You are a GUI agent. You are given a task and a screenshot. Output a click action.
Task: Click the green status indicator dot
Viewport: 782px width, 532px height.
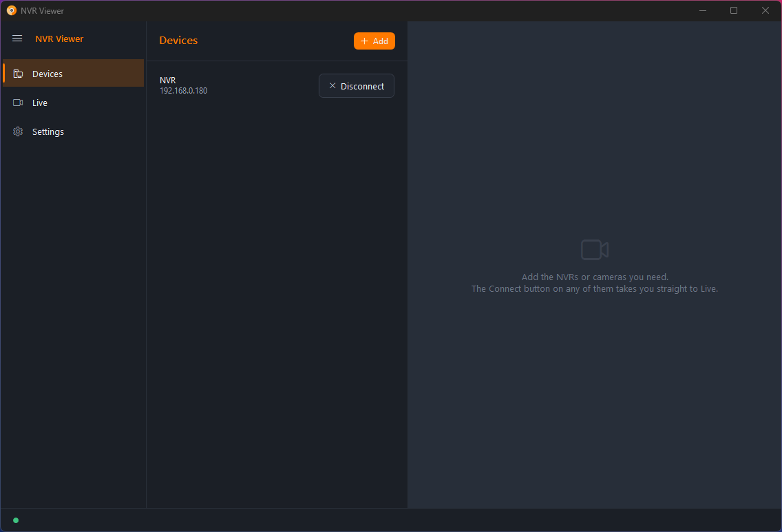click(16, 520)
